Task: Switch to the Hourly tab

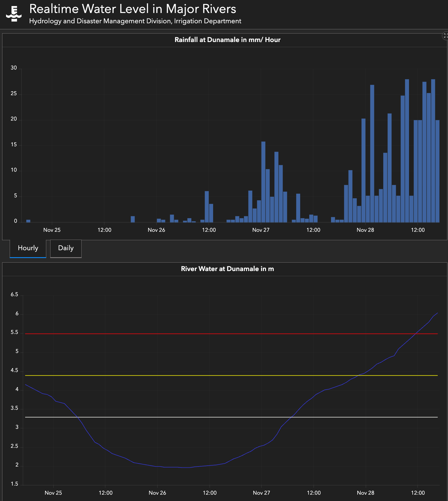Action: pos(28,248)
